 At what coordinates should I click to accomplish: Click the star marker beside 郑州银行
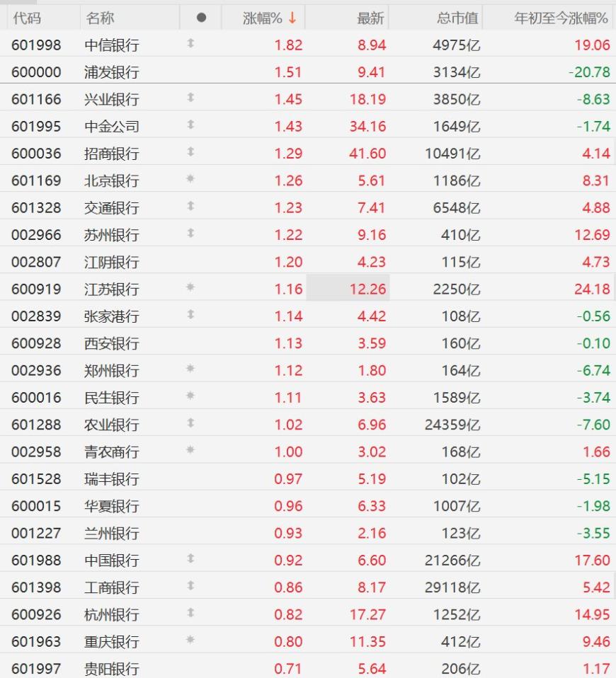click(190, 369)
